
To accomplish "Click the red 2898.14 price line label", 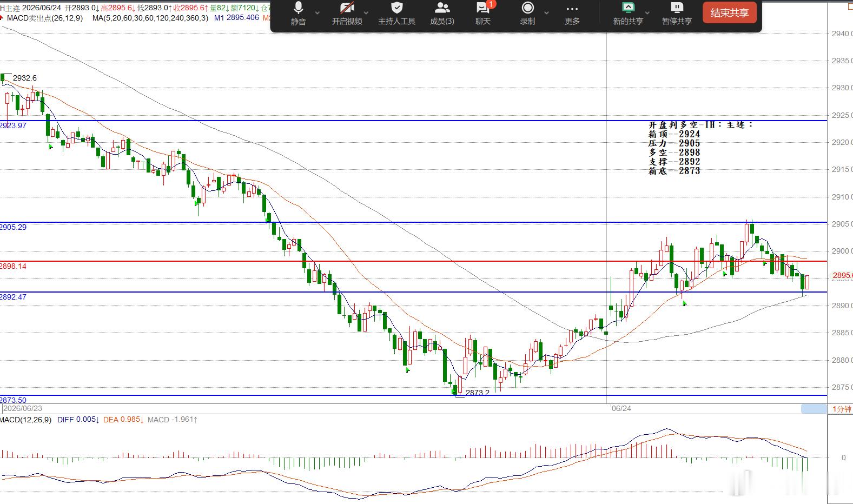I will coord(14,266).
